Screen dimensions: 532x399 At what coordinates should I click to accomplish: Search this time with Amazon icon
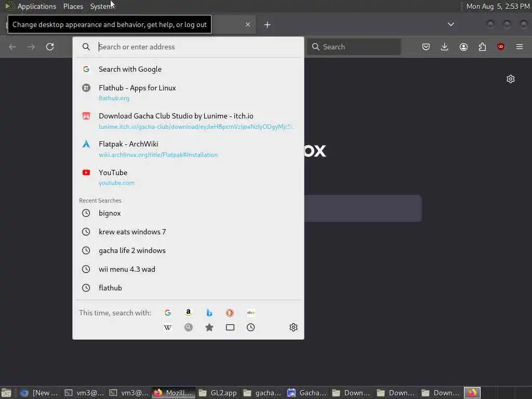189,313
